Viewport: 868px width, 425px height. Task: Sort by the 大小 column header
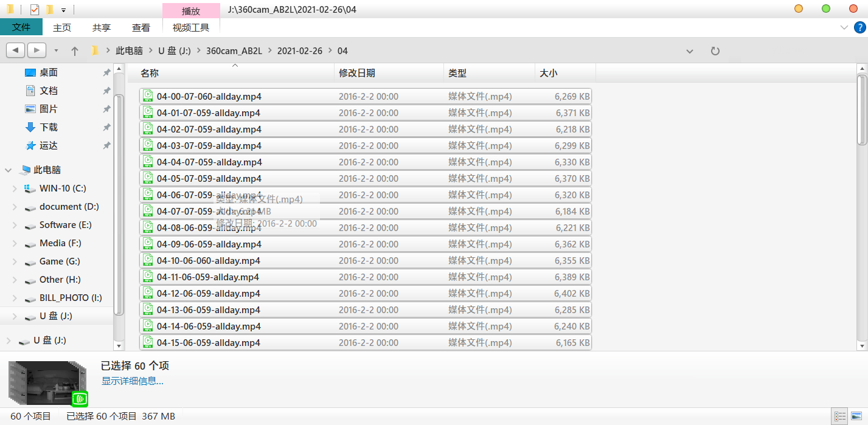coord(565,73)
